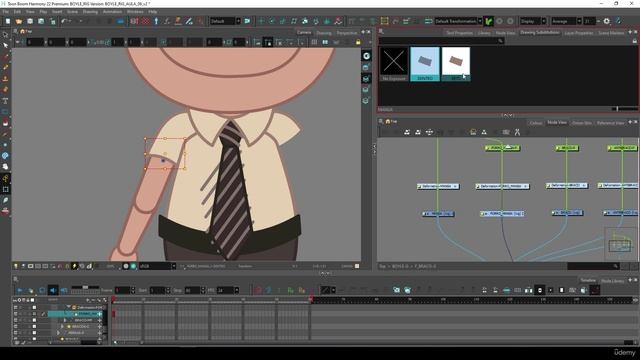Click the leftmost Deformation node in Node View
Viewport: 640px width, 360px height.
coord(438,186)
